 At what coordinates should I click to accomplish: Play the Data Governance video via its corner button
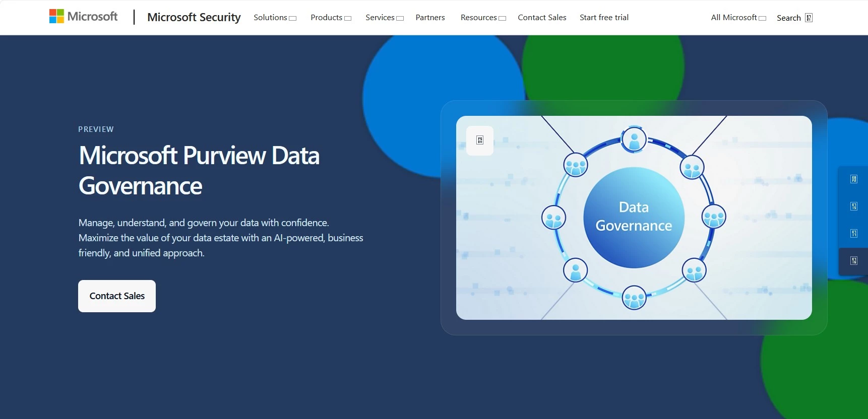click(x=480, y=141)
